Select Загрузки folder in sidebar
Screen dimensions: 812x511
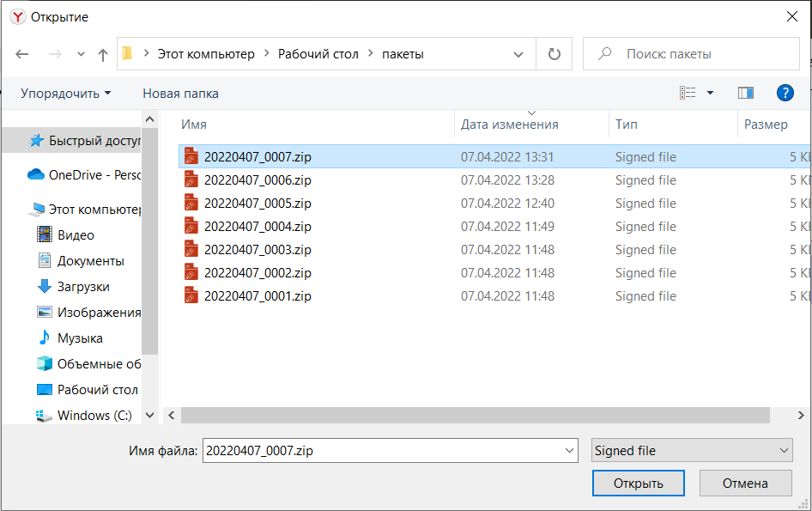click(83, 286)
